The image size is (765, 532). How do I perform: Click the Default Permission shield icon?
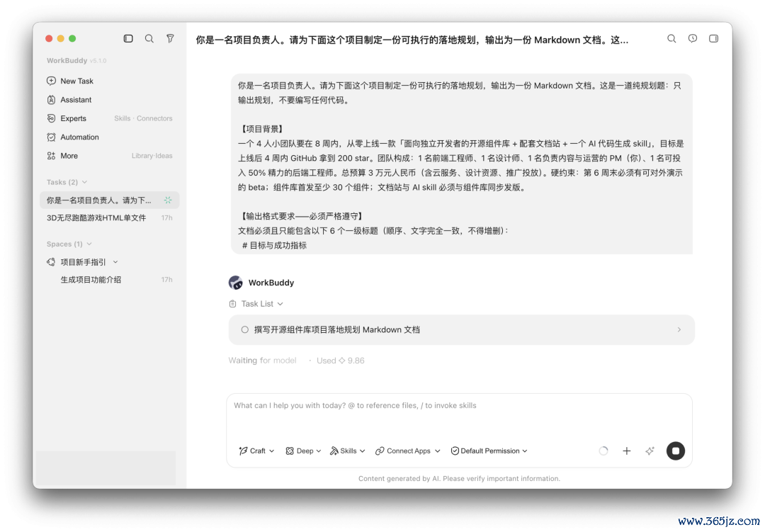pos(455,451)
